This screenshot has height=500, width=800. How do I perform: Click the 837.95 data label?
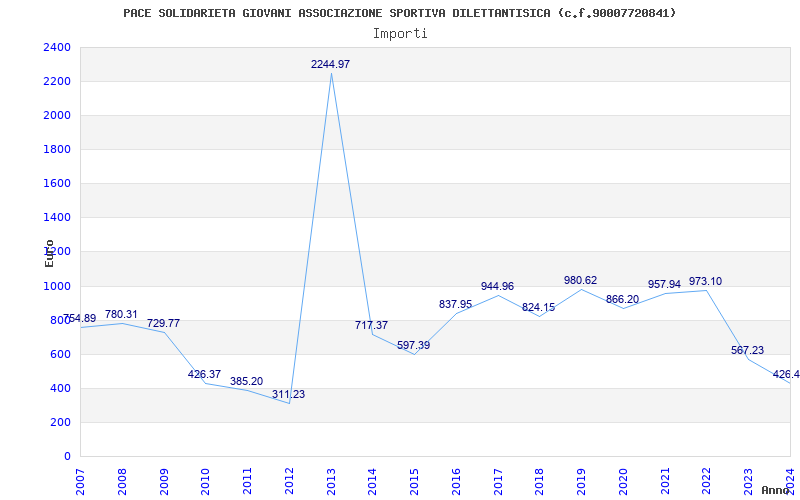pos(456,305)
